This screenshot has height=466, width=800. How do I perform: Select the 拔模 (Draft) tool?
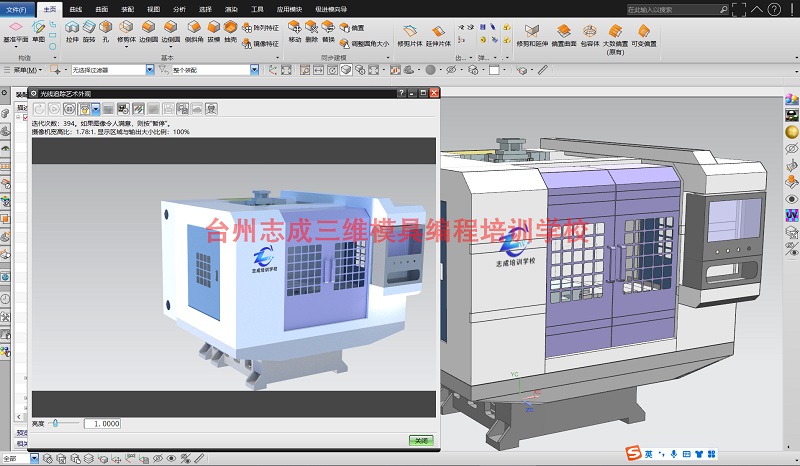click(213, 31)
